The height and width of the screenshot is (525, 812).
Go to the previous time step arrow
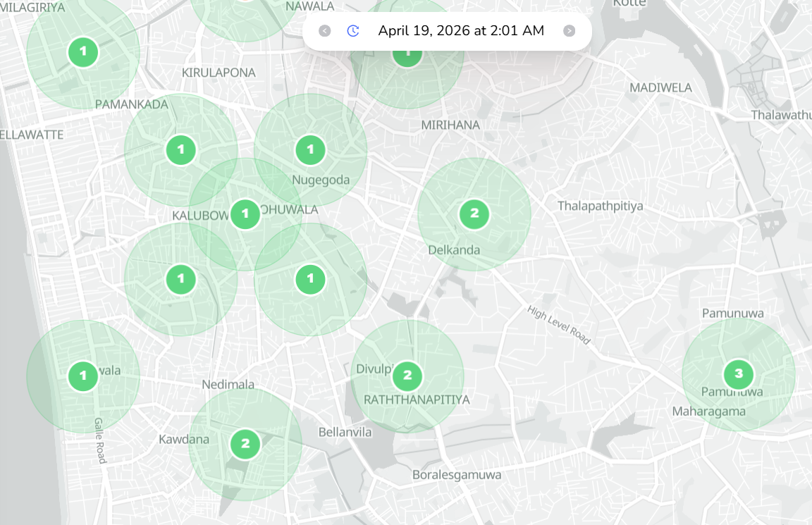click(325, 31)
